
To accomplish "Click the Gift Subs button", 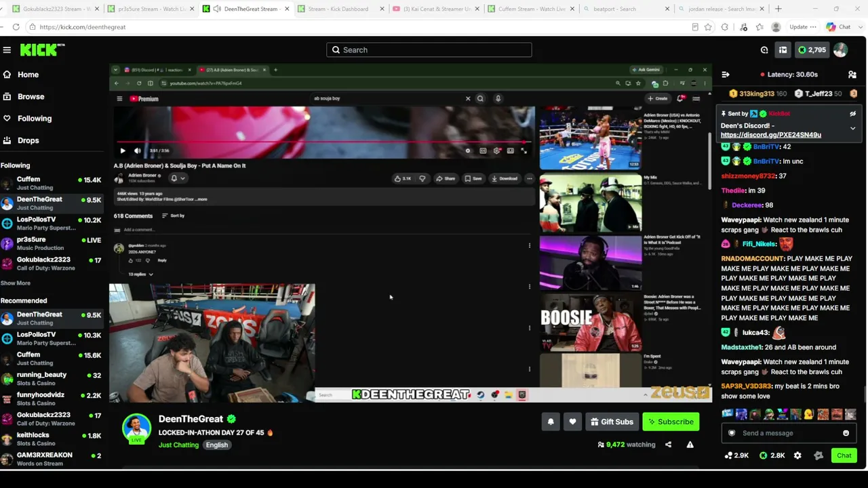I will point(612,422).
